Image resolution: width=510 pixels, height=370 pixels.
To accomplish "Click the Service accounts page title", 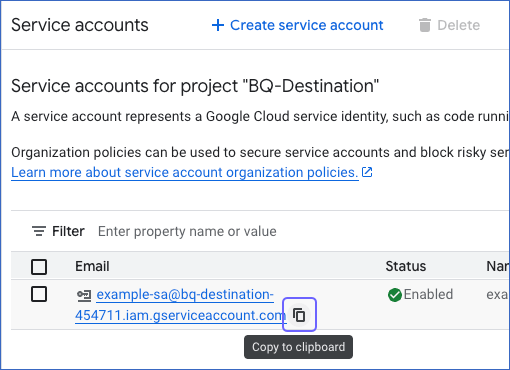I will (80, 25).
